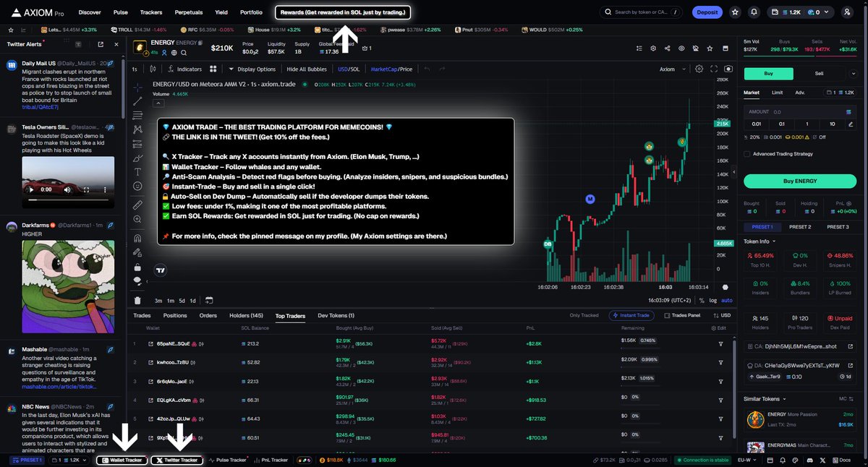
Task: Click the star favorites icon in top bar
Action: click(735, 12)
